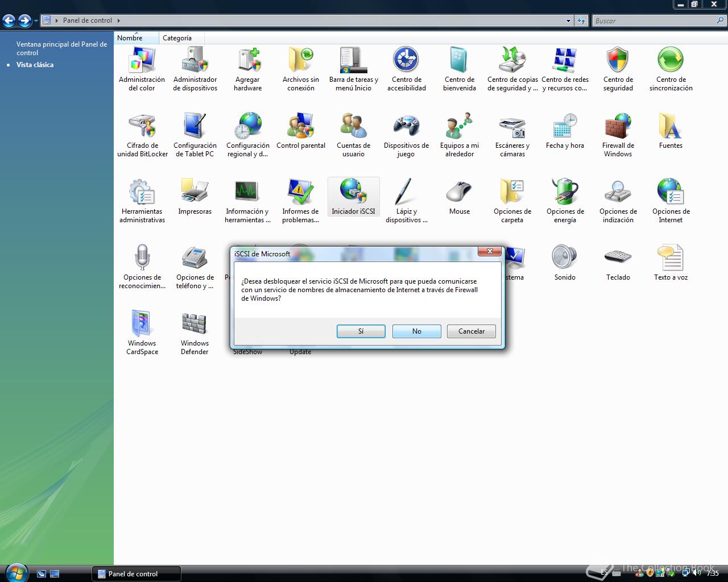This screenshot has width=728, height=582.
Task: Open recent pages dropdown beside Forward
Action: [x=36, y=21]
